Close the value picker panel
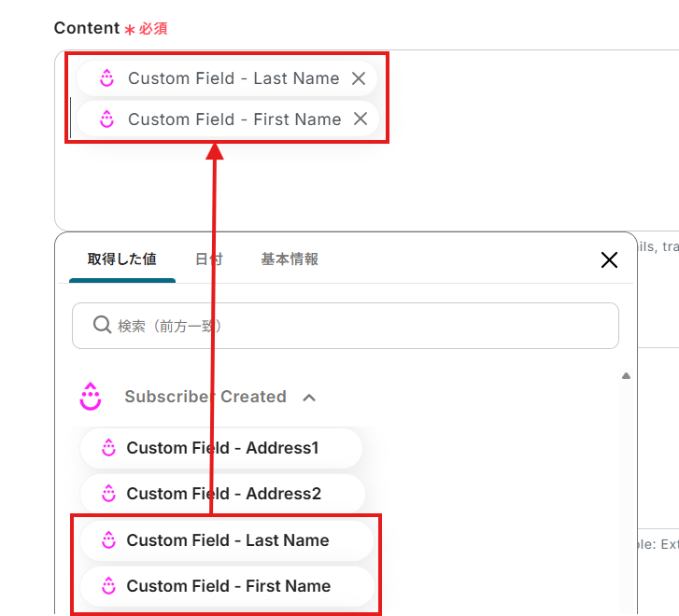The image size is (679, 616). 609,260
